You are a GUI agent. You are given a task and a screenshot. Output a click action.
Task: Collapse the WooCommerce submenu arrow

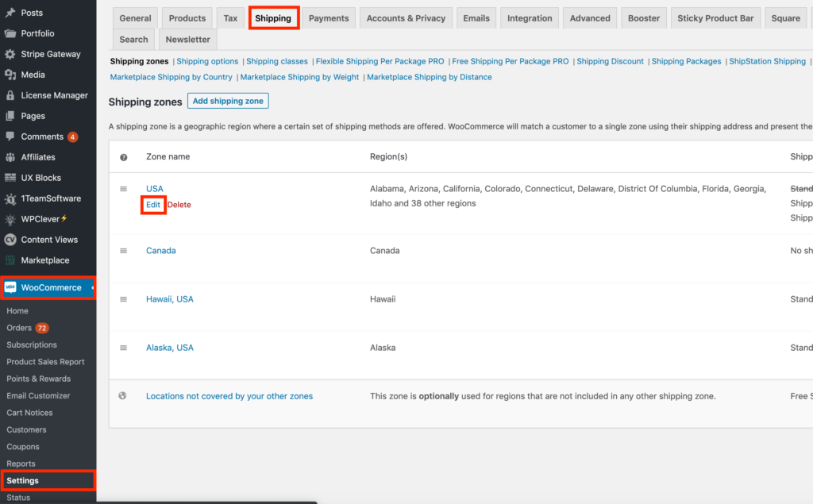click(x=94, y=287)
